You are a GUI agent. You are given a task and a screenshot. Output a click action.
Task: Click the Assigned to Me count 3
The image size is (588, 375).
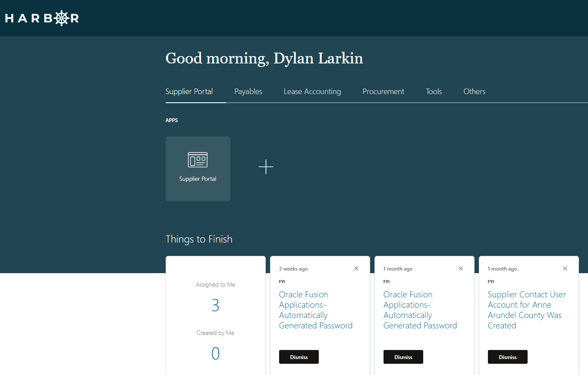click(215, 306)
